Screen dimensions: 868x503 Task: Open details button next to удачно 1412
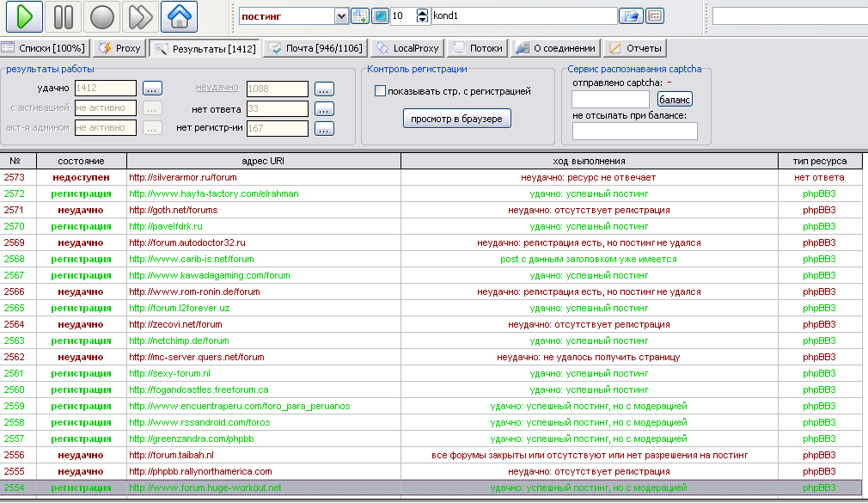pos(152,88)
